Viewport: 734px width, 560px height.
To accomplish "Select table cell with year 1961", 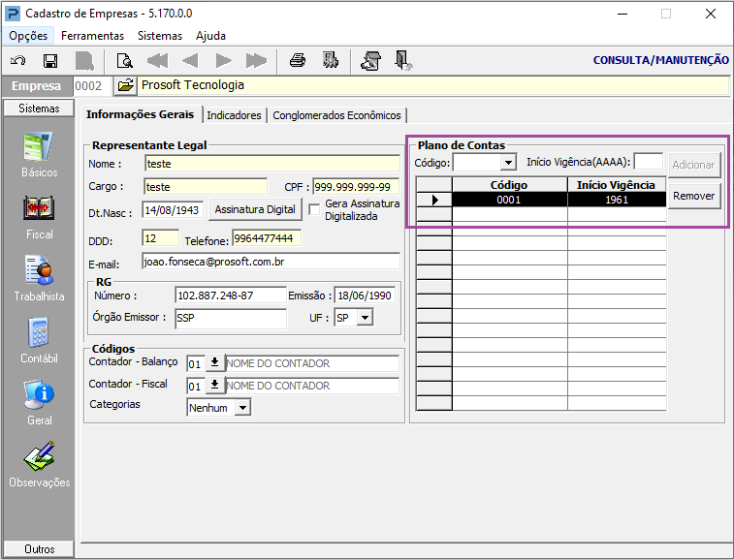I will (617, 200).
